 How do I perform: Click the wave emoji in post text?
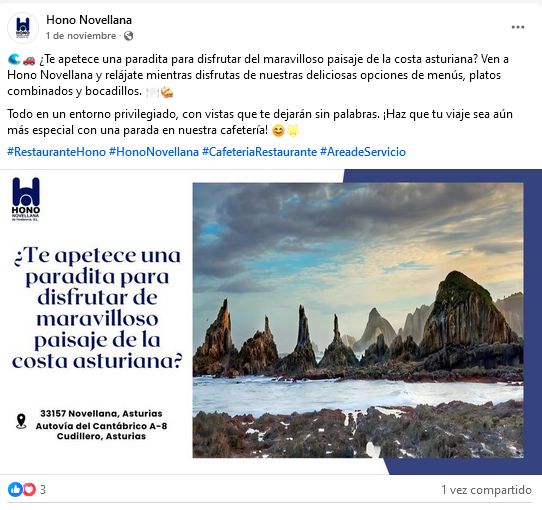[15, 60]
